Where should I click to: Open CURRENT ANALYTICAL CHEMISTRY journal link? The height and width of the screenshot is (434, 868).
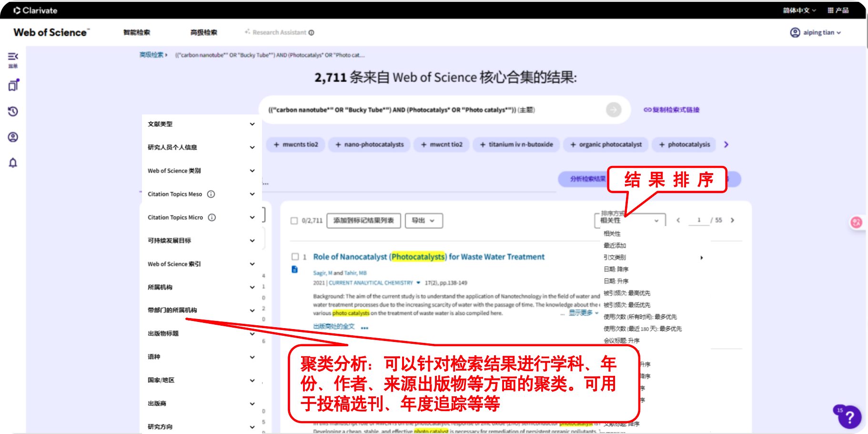[371, 283]
